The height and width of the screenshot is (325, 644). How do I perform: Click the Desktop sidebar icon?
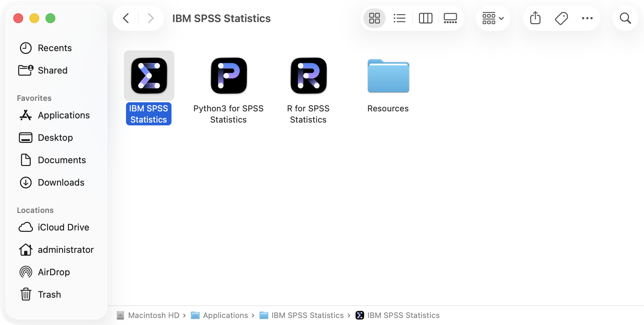26,138
